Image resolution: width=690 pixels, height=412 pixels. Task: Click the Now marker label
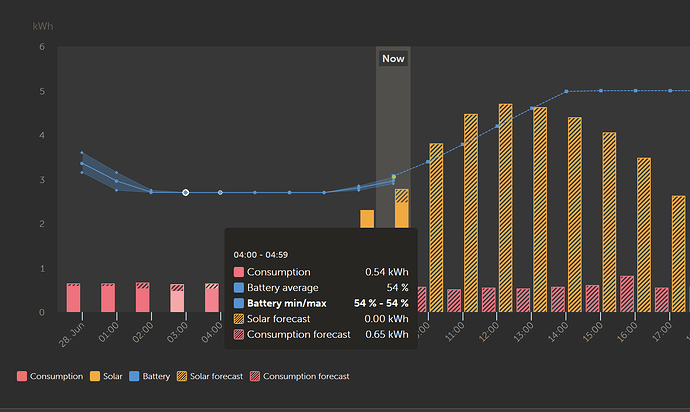[393, 59]
